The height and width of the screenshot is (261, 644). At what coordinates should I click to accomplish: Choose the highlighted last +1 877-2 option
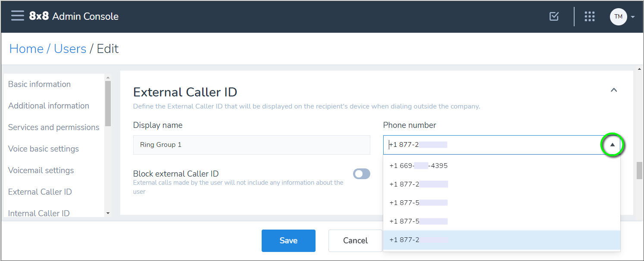(418, 240)
